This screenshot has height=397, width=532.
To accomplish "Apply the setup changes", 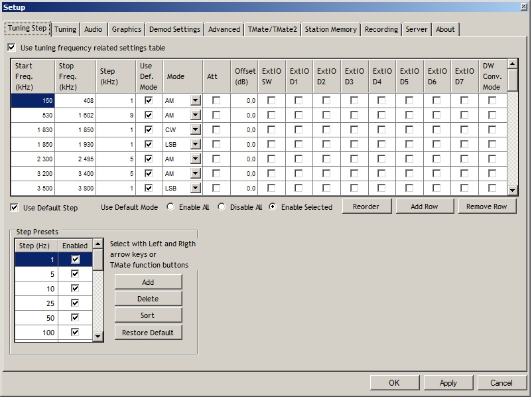I will [x=448, y=383].
